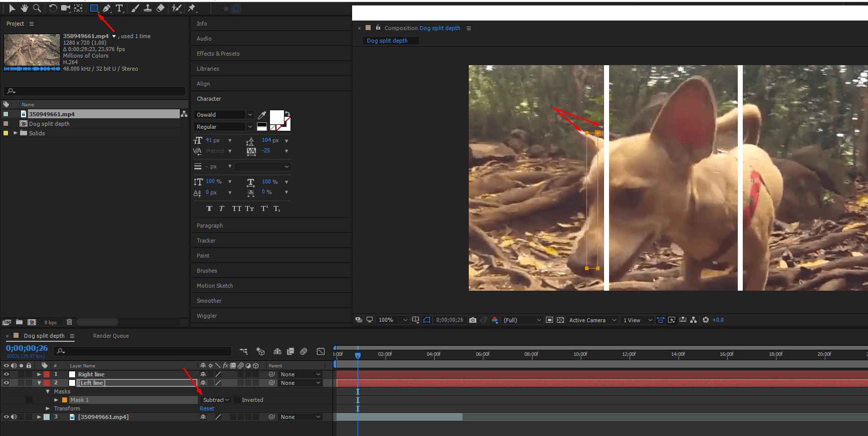The image size is (868, 436).
Task: Toggle fast previews button
Action: pos(672,320)
